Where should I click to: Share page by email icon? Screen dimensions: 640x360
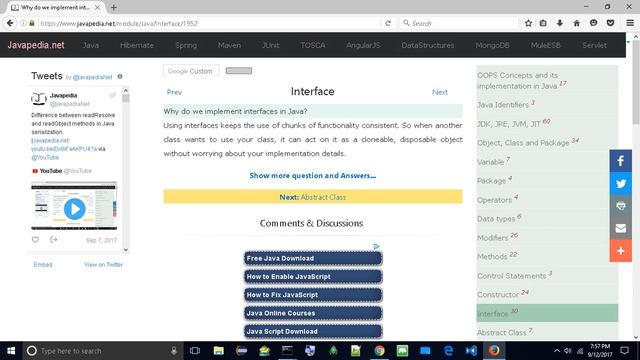tap(620, 228)
